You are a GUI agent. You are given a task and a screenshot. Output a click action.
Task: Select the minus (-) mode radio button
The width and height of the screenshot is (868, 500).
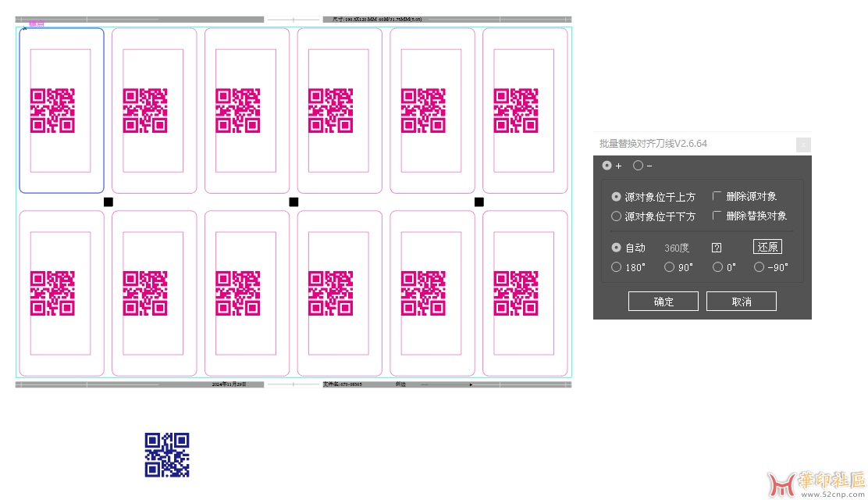638,166
